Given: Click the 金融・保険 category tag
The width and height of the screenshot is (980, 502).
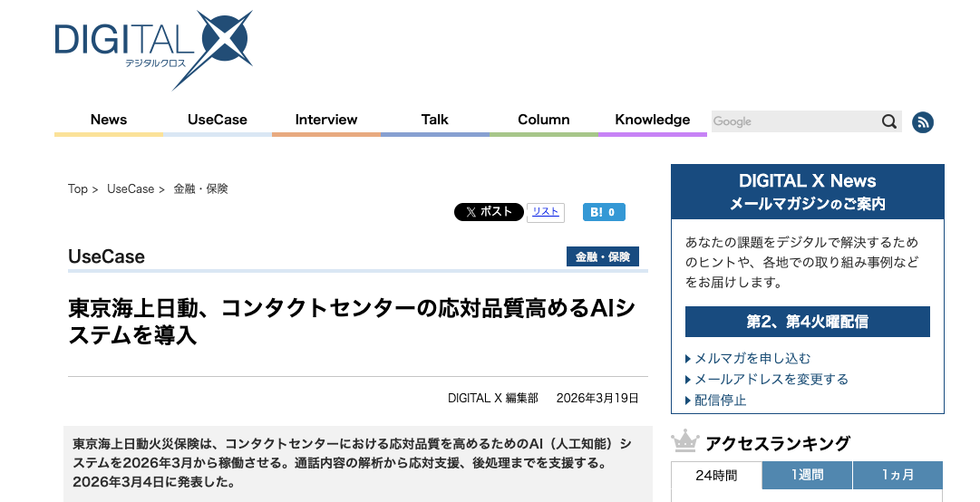Looking at the screenshot, I should [602, 256].
